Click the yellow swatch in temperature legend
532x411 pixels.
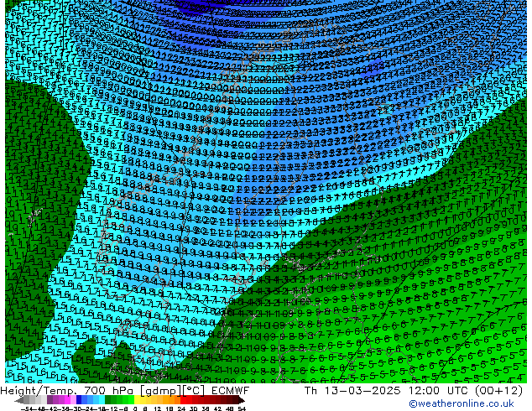pos(137,399)
